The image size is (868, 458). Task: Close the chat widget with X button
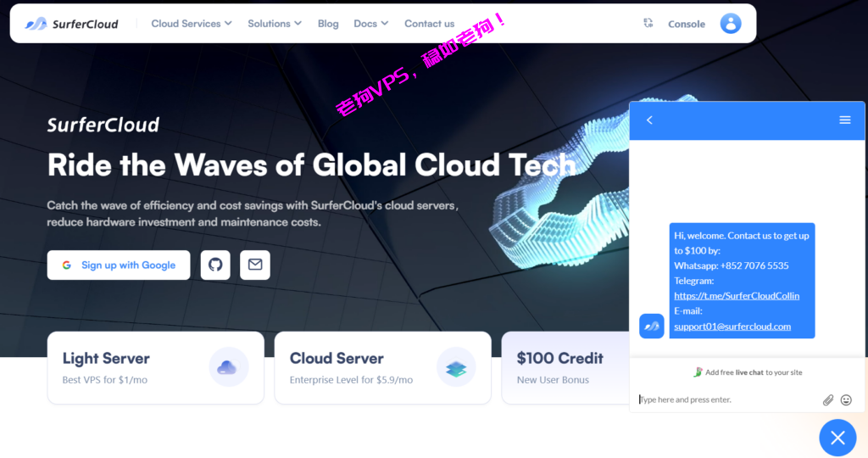pos(837,438)
